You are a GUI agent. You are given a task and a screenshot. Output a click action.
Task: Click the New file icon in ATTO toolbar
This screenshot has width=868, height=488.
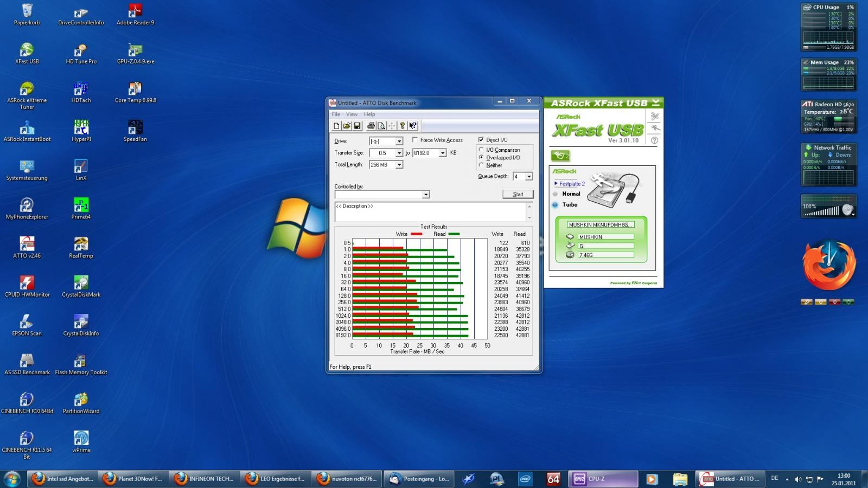click(336, 126)
